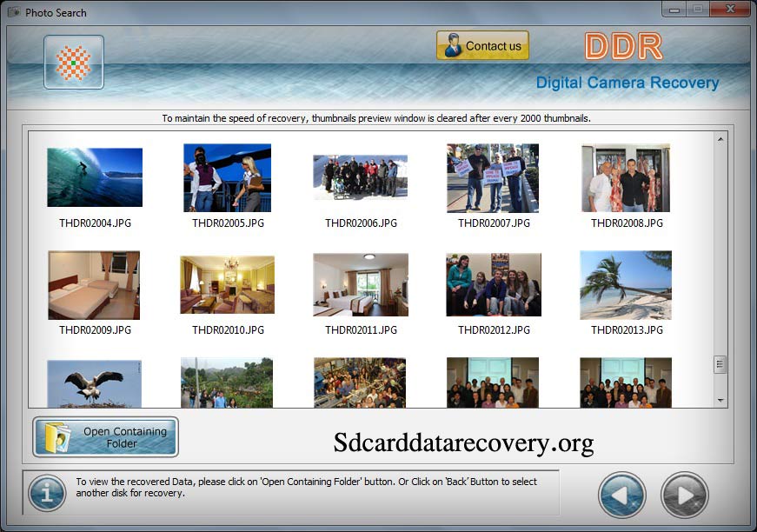The image size is (757, 532).
Task: Click file name THDR02012.JPG
Action: [x=494, y=329]
